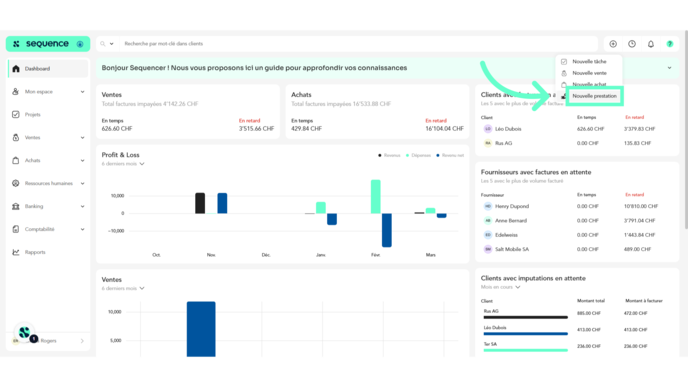Click the plus create icon in the top bar

(613, 44)
